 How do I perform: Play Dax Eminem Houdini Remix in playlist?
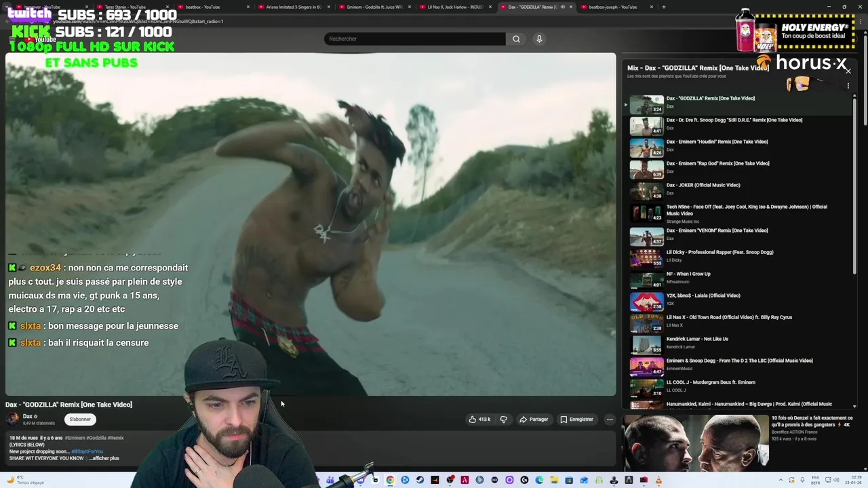pos(738,148)
